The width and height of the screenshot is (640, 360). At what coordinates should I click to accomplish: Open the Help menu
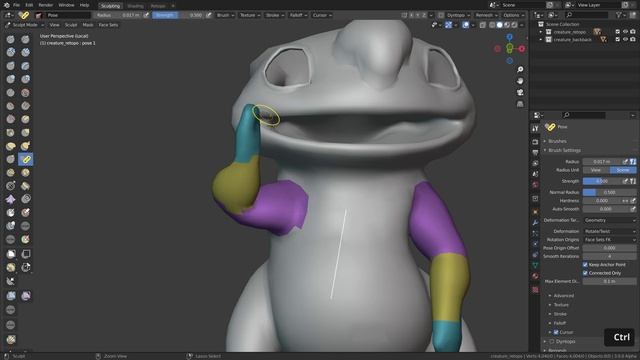[x=84, y=5]
